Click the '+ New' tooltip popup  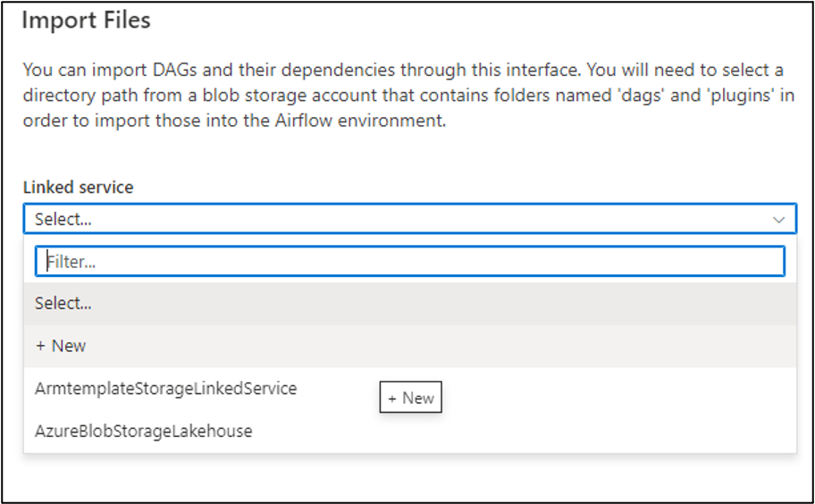(411, 399)
